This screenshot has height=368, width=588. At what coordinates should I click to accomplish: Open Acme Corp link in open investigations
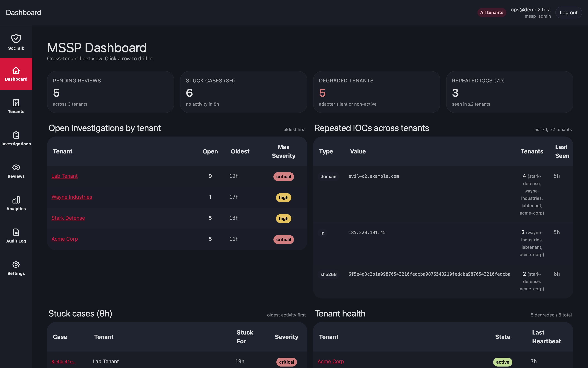pyautogui.click(x=65, y=239)
